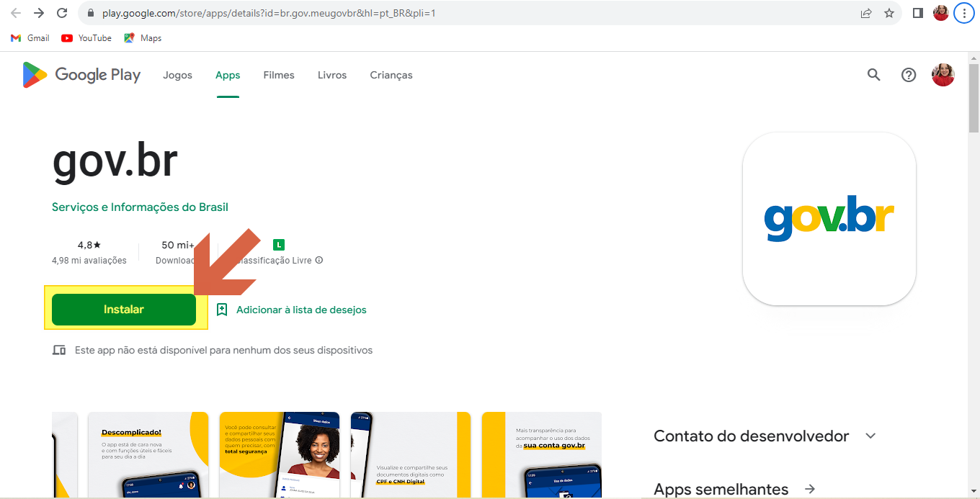Click the share page icon in address bar
Screen dimensions: 980x499
866,13
